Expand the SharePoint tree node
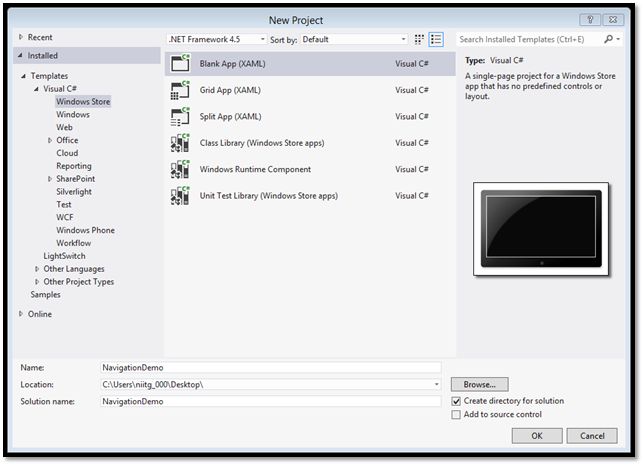Image resolution: width=644 pixels, height=466 pixels. click(x=49, y=179)
